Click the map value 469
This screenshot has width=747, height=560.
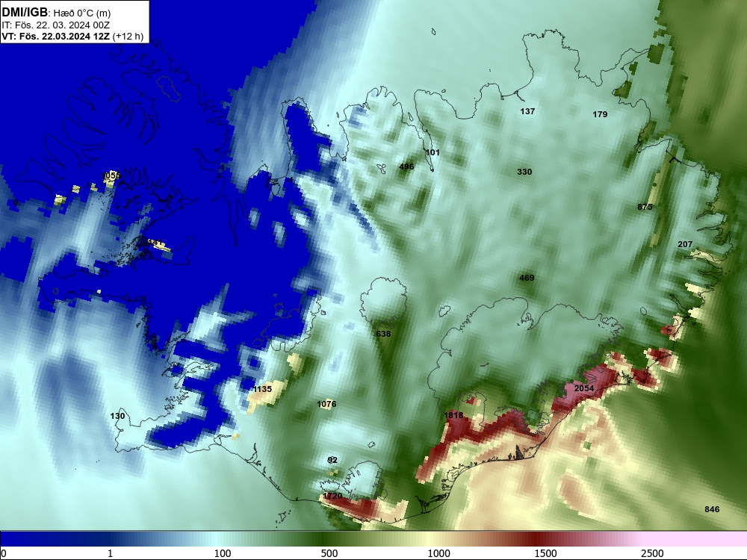pyautogui.click(x=527, y=278)
